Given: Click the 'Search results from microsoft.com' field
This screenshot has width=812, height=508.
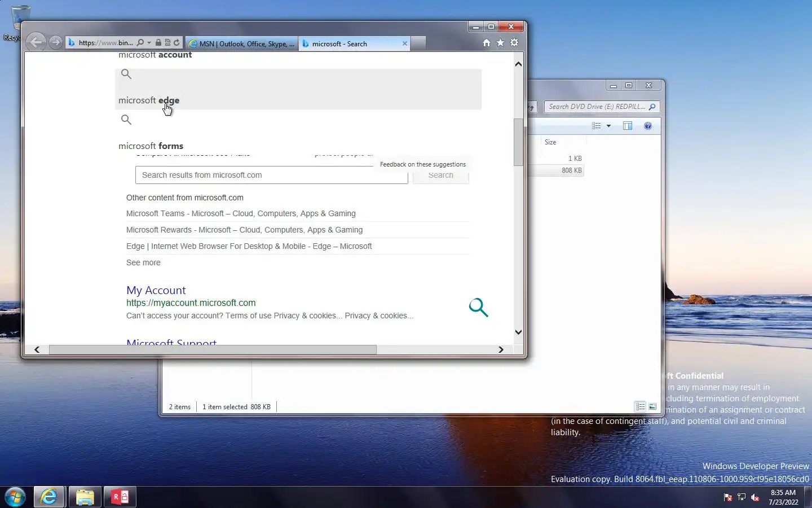Looking at the screenshot, I should pyautogui.click(x=271, y=175).
